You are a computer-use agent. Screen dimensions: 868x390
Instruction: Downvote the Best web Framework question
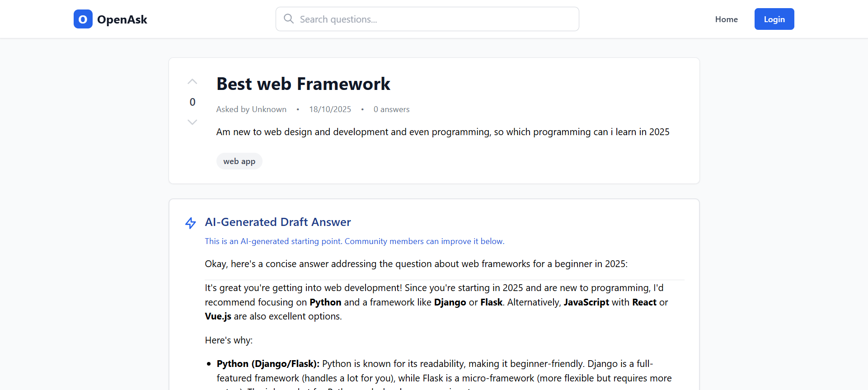click(x=192, y=122)
